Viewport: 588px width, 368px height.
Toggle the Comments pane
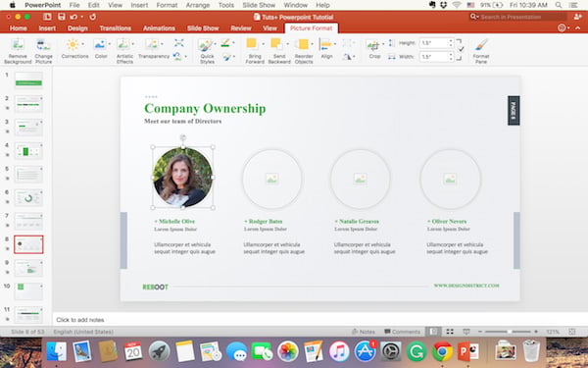(x=402, y=332)
